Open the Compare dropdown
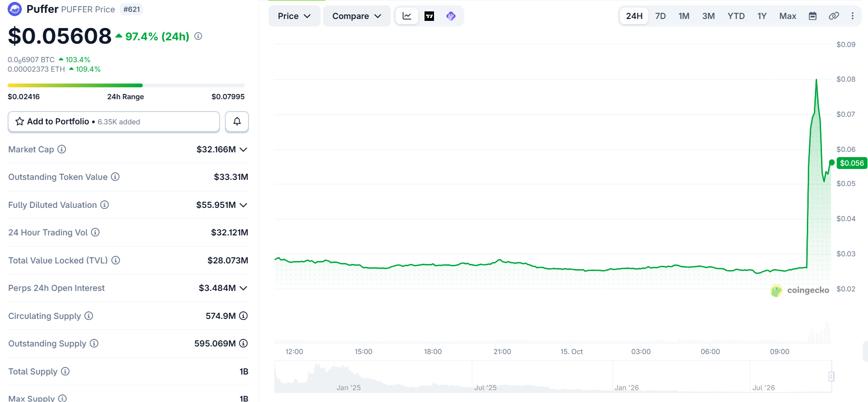 point(357,16)
